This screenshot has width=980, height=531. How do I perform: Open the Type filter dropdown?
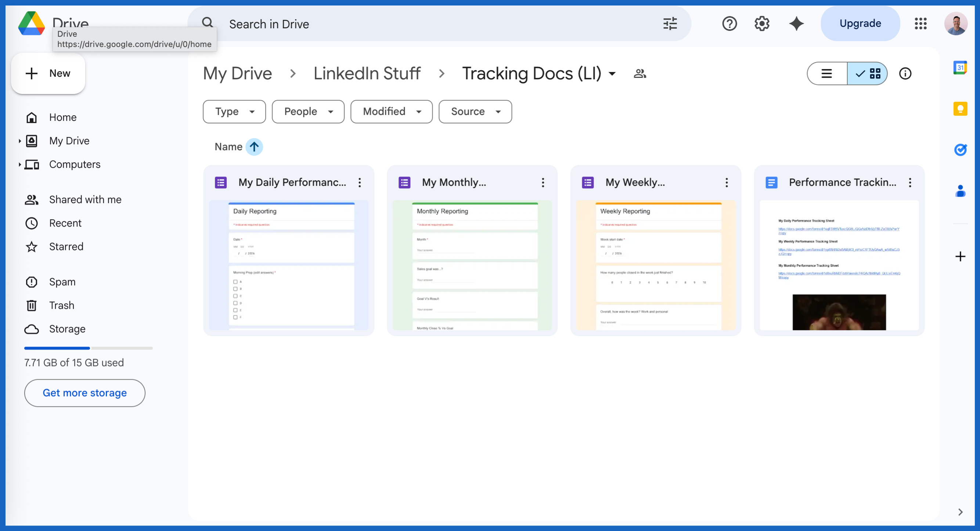pyautogui.click(x=234, y=111)
